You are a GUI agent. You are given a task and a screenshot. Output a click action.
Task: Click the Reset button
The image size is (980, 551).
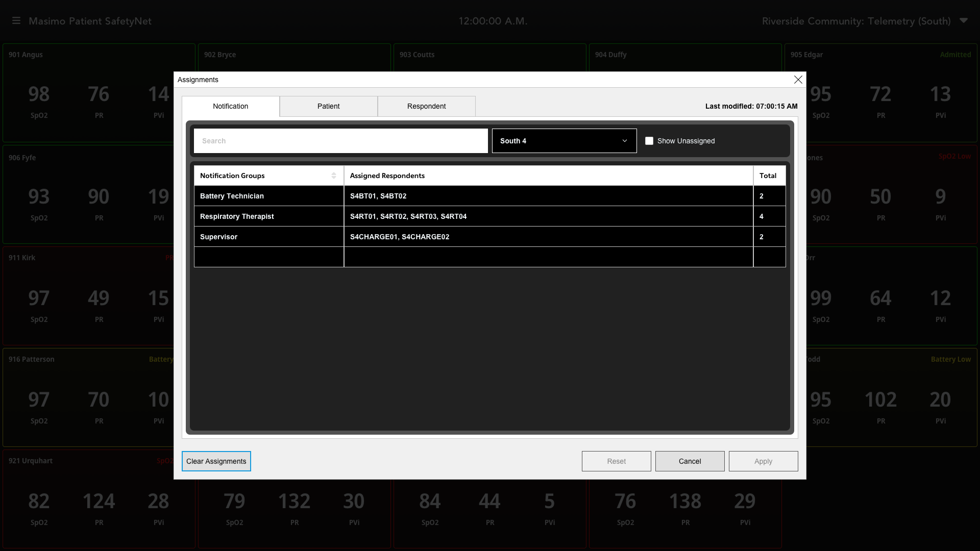[616, 461]
